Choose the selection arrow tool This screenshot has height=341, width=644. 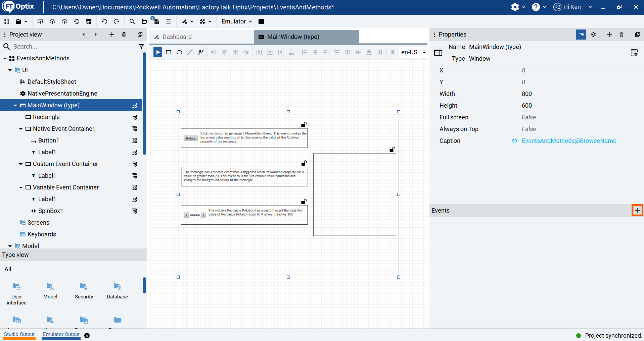tap(158, 52)
